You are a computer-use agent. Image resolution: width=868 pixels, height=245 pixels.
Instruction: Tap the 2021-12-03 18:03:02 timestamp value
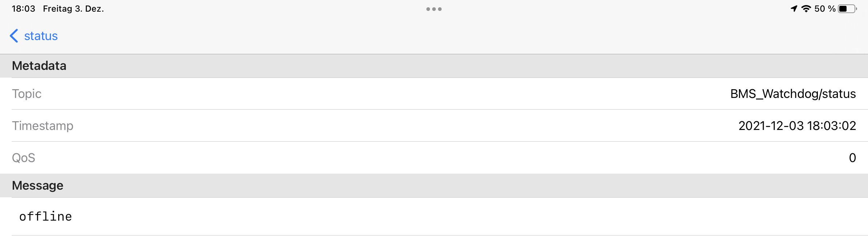(x=797, y=126)
